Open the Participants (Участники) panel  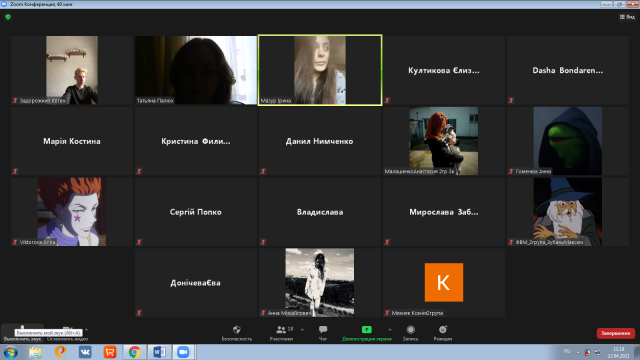[x=281, y=333]
